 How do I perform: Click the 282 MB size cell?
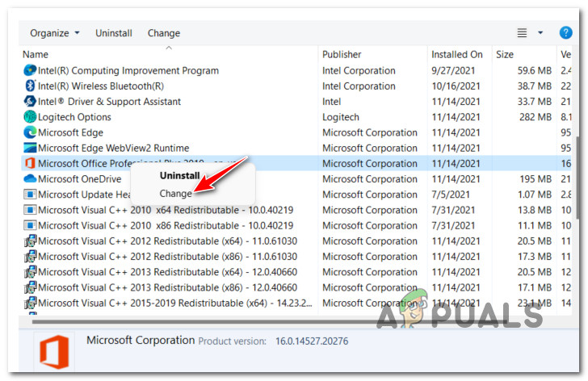click(535, 117)
